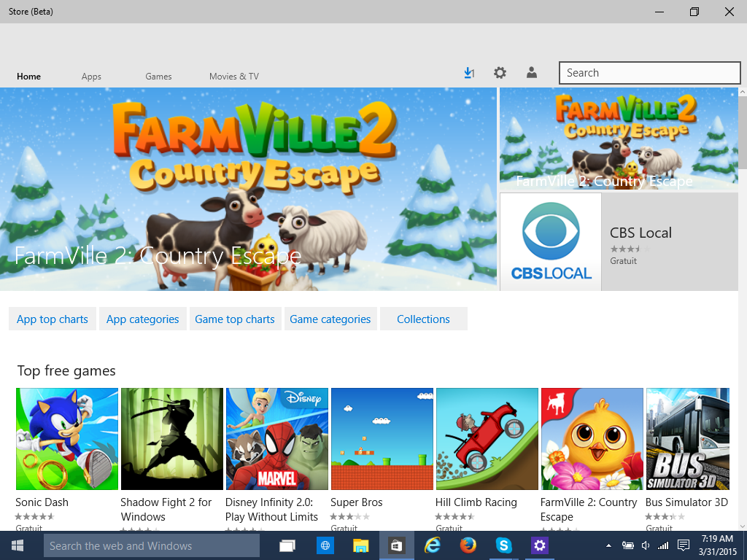
Task: Open Collections
Action: click(x=424, y=319)
